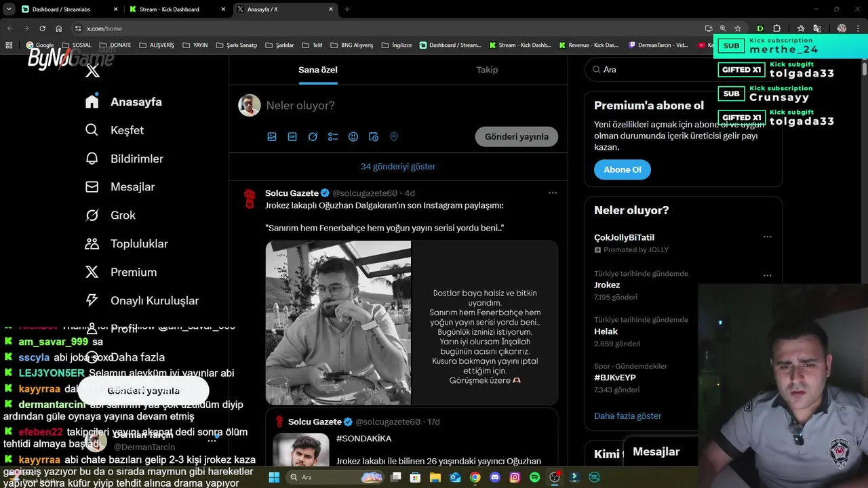The image size is (868, 488).
Task: Add a GIF to post
Action: pyautogui.click(x=292, y=137)
